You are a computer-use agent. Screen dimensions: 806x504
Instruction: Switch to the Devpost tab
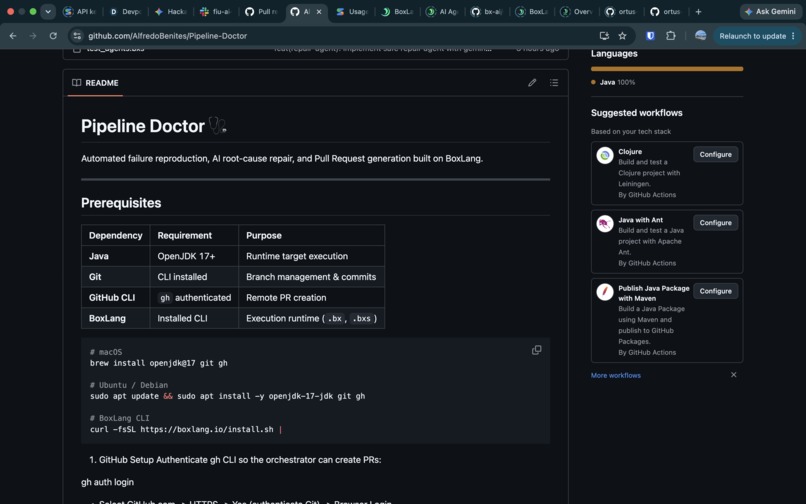coord(125,11)
